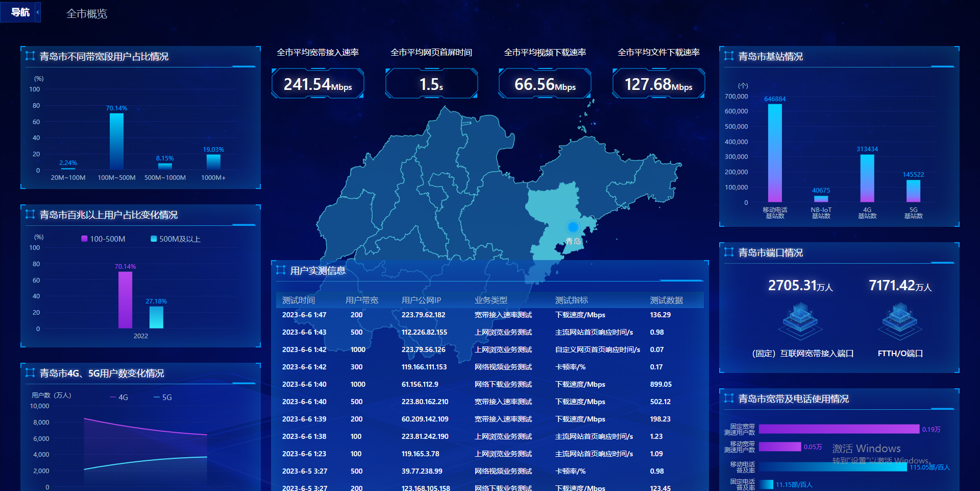
Task: Open the 全市概览 tab
Action: (x=87, y=14)
